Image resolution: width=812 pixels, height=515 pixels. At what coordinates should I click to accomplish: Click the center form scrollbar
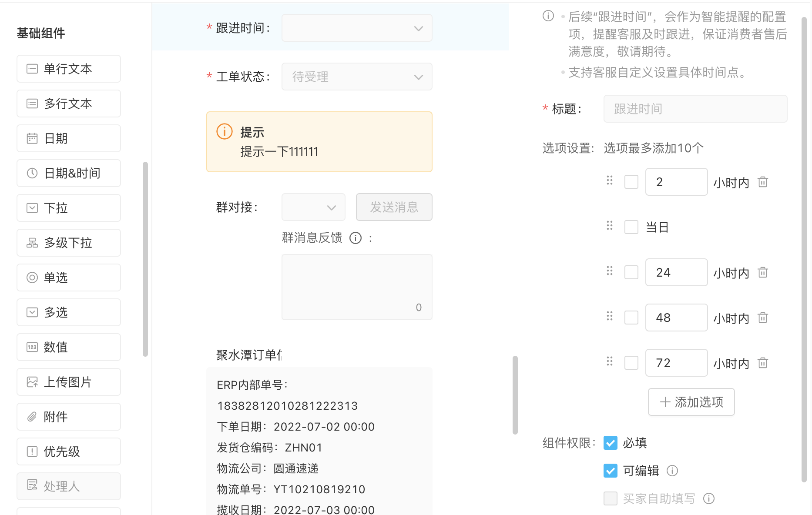point(515,395)
